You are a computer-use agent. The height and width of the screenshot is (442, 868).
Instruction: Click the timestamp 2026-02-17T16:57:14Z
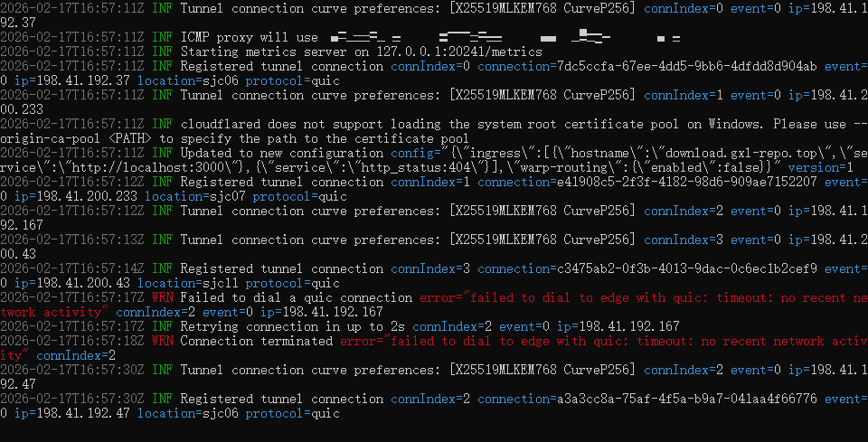tap(71, 268)
